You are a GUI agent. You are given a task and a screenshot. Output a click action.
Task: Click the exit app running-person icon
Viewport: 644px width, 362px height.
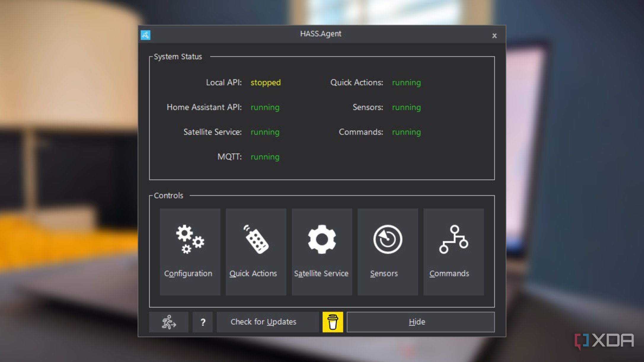pyautogui.click(x=168, y=322)
